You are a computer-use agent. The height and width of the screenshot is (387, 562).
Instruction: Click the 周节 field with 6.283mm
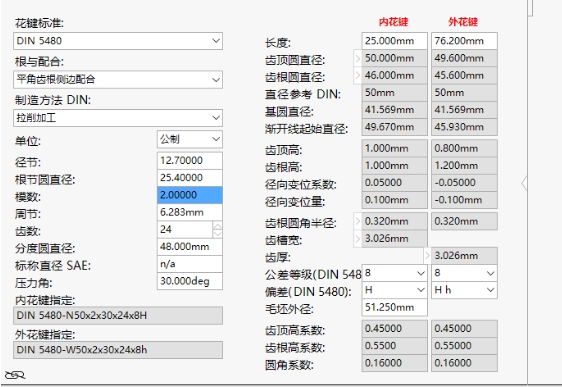190,212
